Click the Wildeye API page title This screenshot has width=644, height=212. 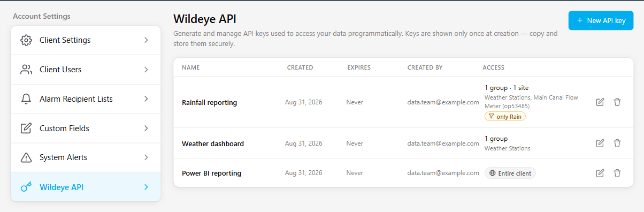[205, 19]
